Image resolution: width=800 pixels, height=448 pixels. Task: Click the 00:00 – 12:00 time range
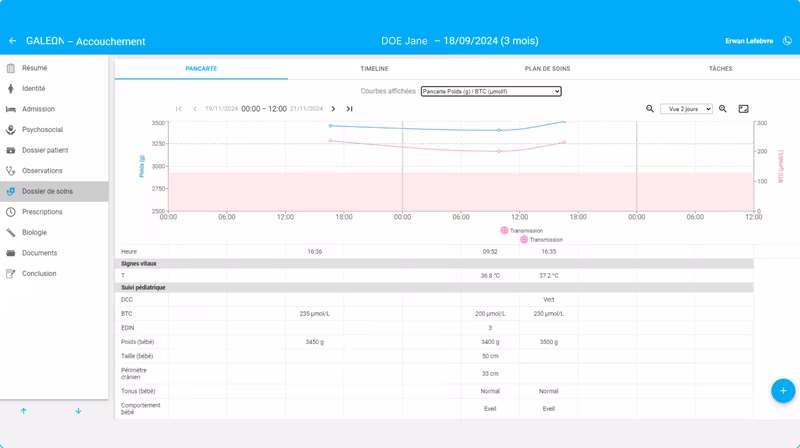click(264, 109)
